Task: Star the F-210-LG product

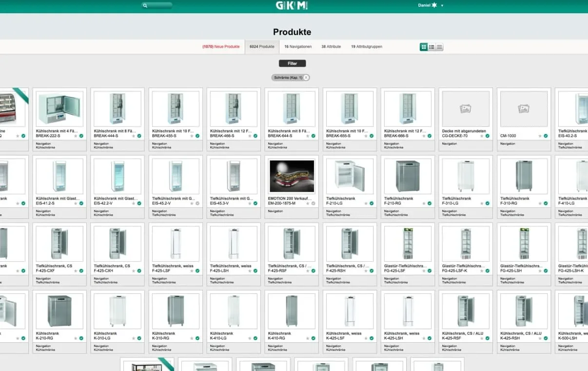Action: pos(366,203)
